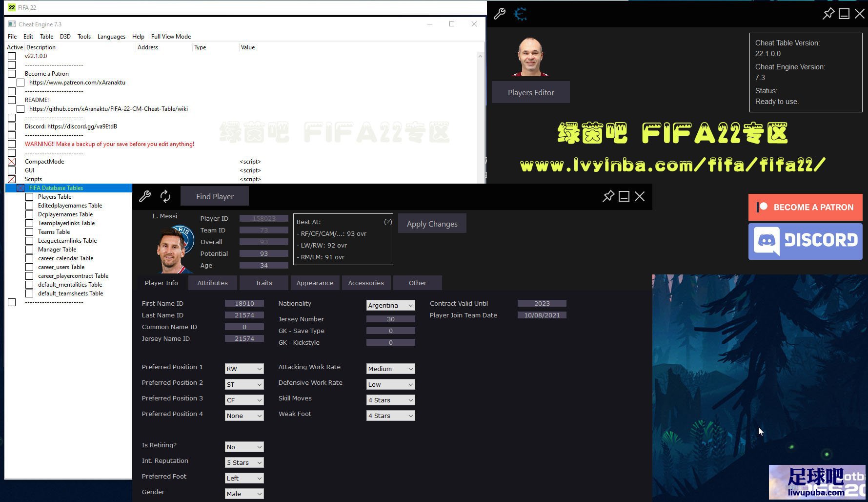
Task: Enable career_users Table checkbox
Action: [x=29, y=267]
